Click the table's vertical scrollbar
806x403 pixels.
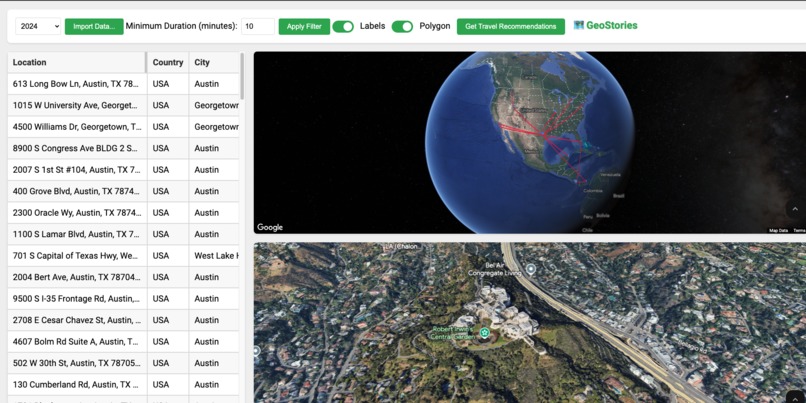[x=242, y=76]
